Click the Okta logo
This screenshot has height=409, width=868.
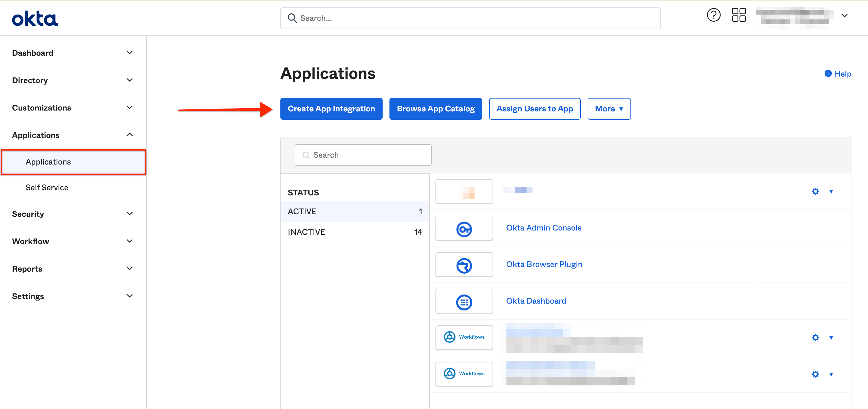pos(35,19)
